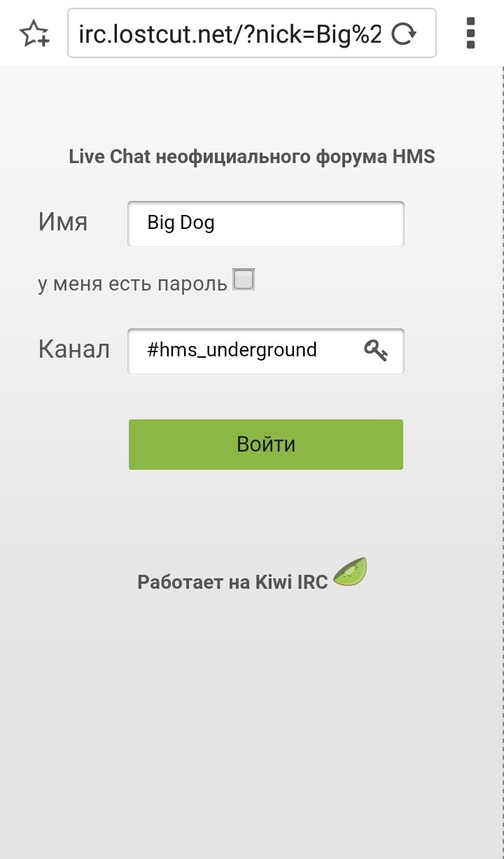Click the "Имя" field label
This screenshot has height=859, width=504.
point(63,223)
